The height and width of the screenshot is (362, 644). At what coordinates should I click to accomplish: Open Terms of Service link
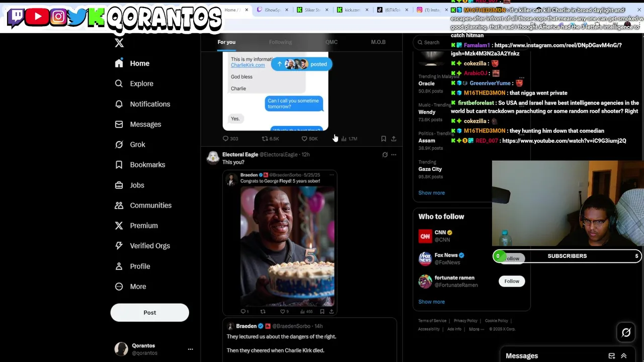click(x=432, y=321)
